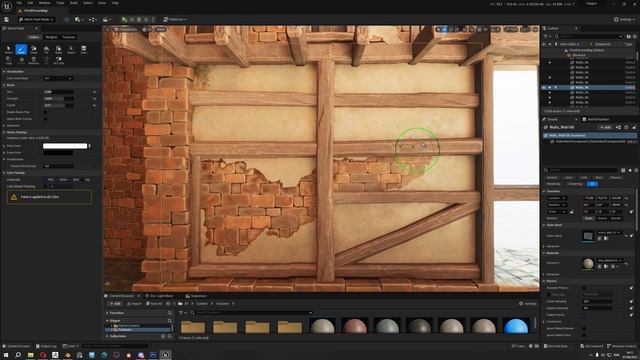Click the brush Strength slider
Viewport: 640px width, 360px height.
(59, 98)
